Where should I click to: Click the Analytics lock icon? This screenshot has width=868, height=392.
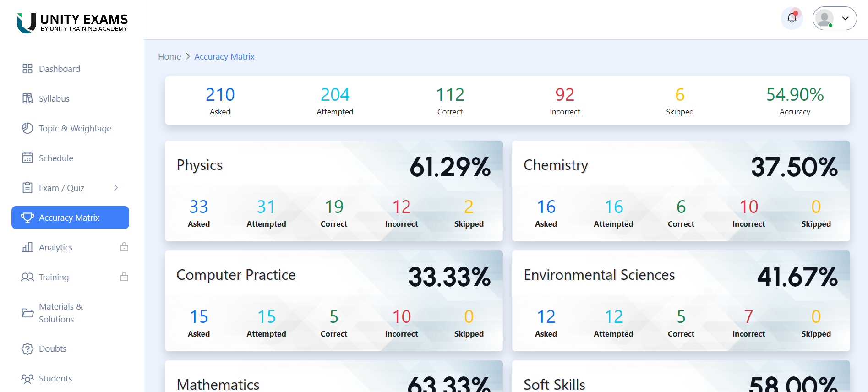click(x=124, y=247)
